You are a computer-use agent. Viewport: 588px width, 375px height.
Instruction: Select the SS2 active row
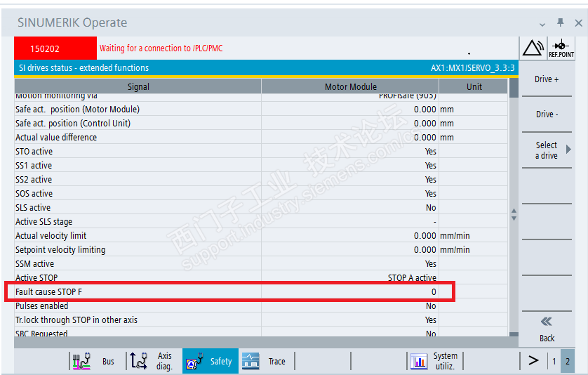click(x=261, y=180)
